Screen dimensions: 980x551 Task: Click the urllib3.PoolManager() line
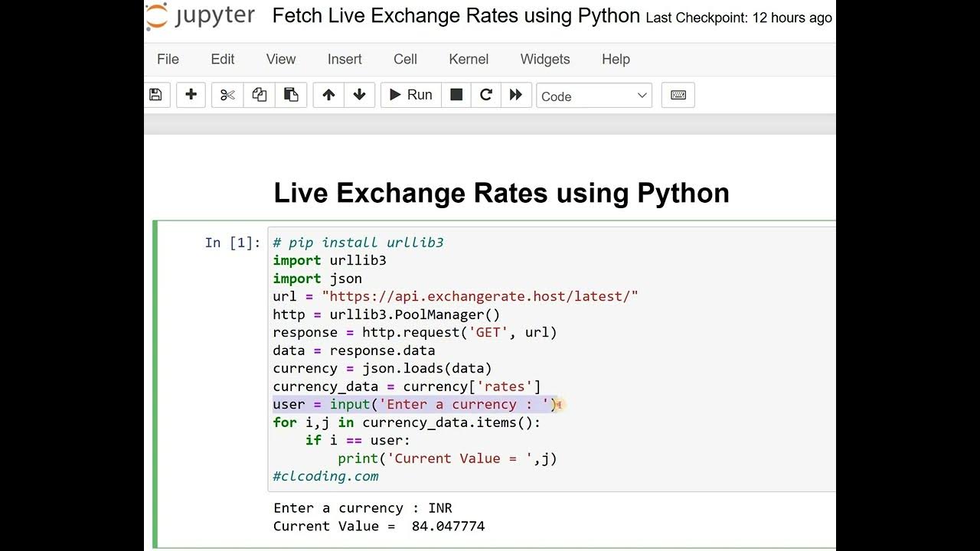click(386, 315)
